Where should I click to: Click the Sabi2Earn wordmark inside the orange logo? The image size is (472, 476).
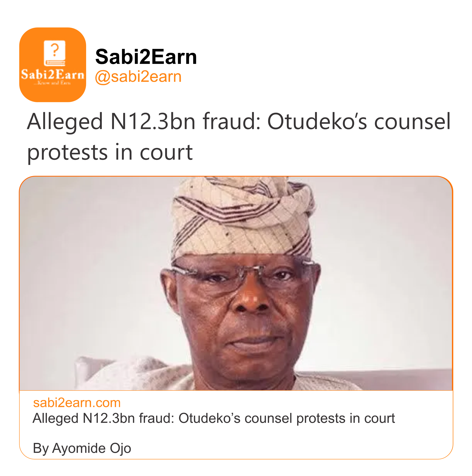pos(53,74)
